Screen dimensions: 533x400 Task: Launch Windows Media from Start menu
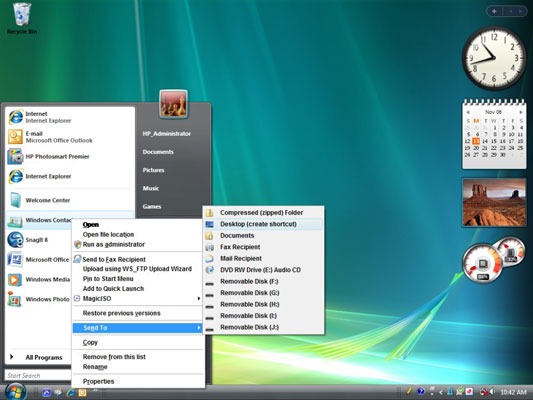(x=39, y=279)
